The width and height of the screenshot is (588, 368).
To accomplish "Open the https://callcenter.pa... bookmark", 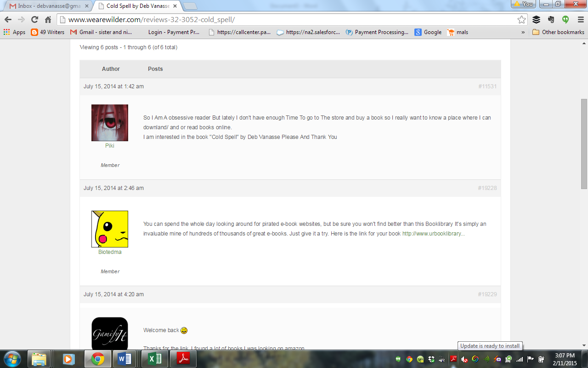I will point(239,32).
